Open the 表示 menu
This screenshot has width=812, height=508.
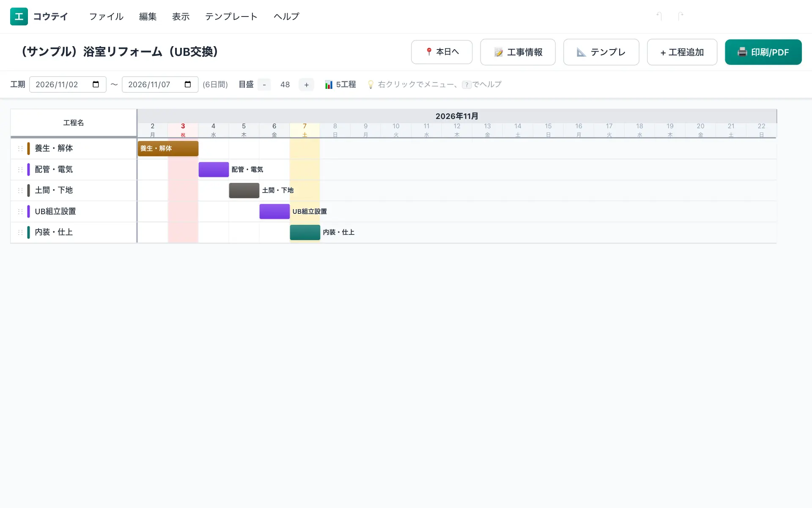click(x=181, y=17)
